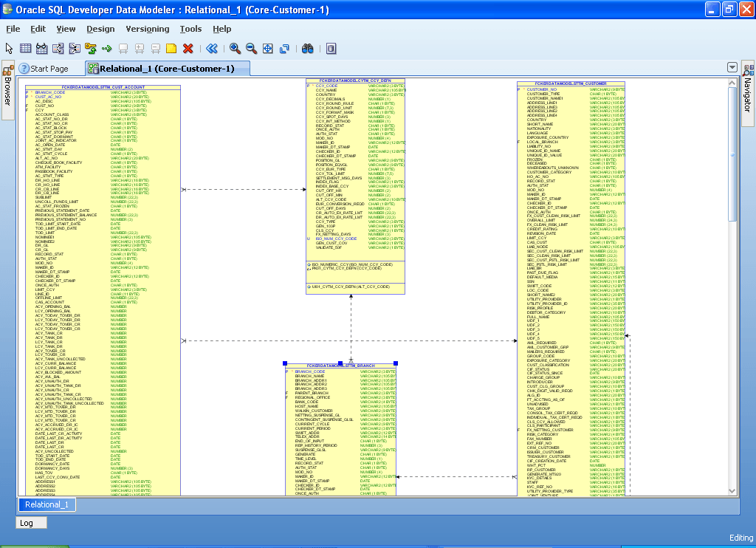Delete selection using the red X icon
Viewport: 756px width, 548px height.
[x=189, y=48]
